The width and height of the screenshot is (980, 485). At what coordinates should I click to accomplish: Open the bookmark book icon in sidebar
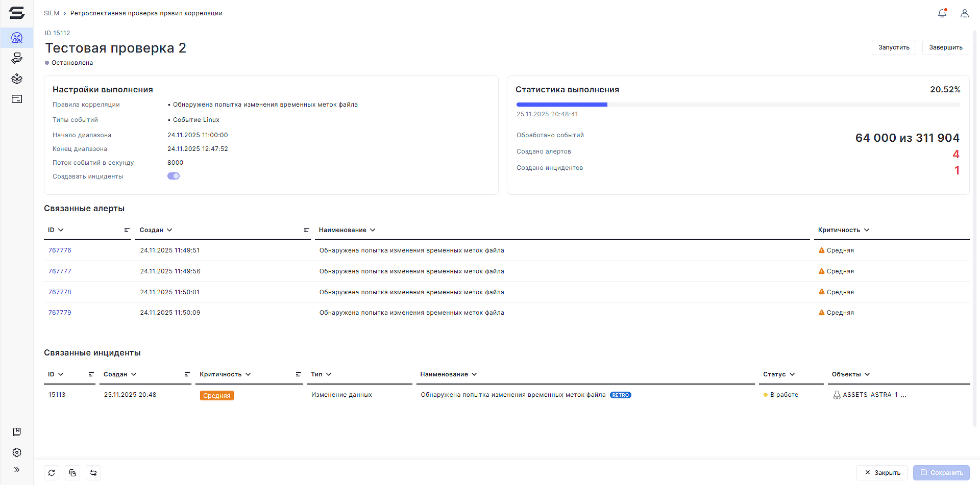(x=17, y=432)
